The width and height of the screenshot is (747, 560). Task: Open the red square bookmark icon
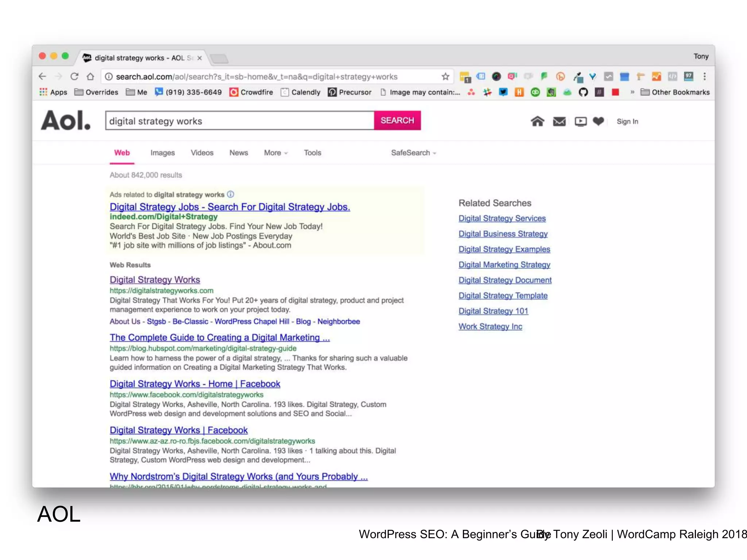tap(615, 92)
